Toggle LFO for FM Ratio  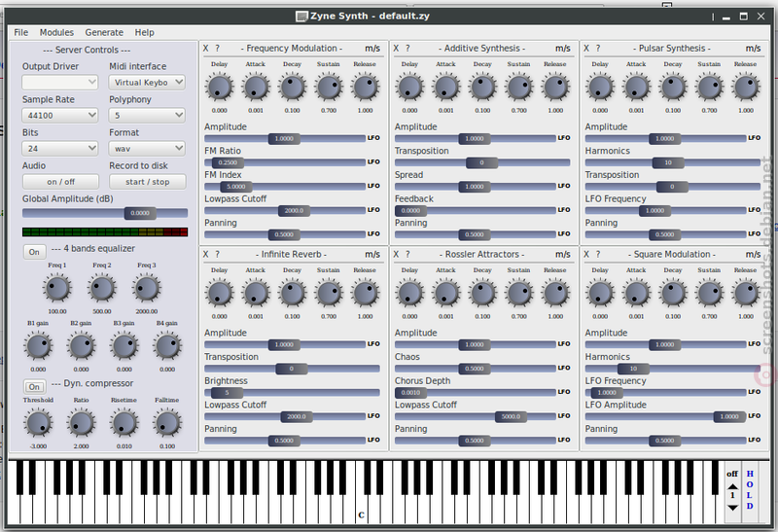373,161
